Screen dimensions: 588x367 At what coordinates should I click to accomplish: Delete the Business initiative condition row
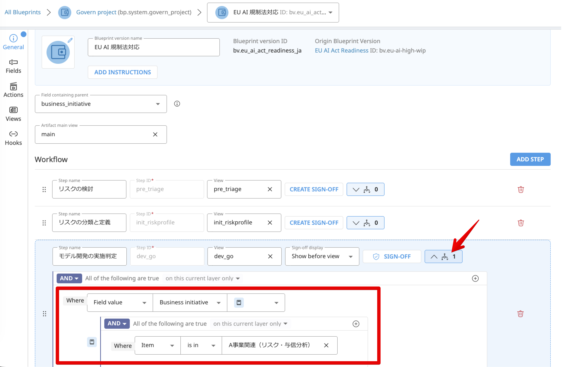(520, 314)
